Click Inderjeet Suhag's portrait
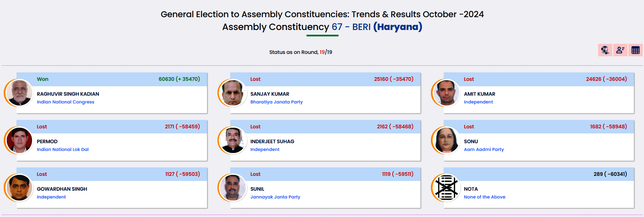644x217 pixels. pos(233,140)
